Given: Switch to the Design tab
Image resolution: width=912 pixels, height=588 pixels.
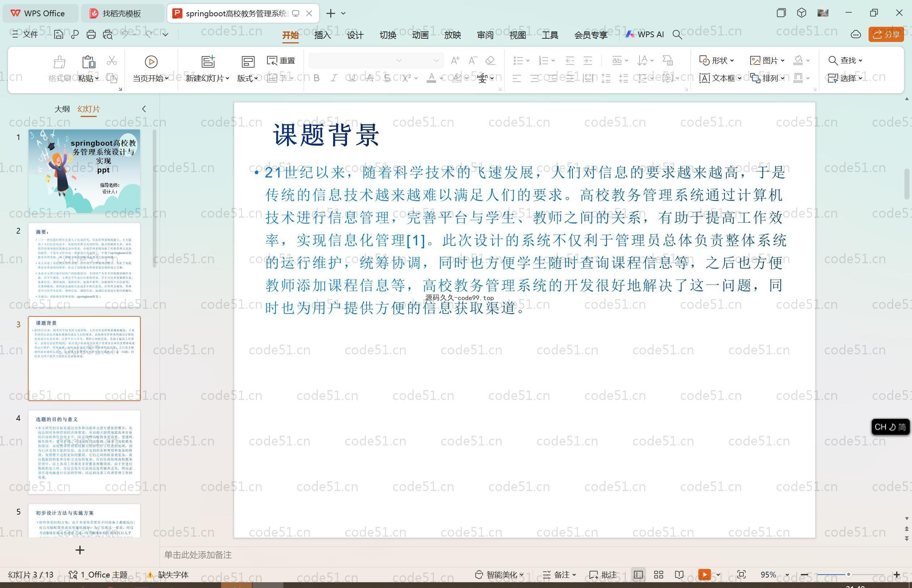Looking at the screenshot, I should pos(355,35).
